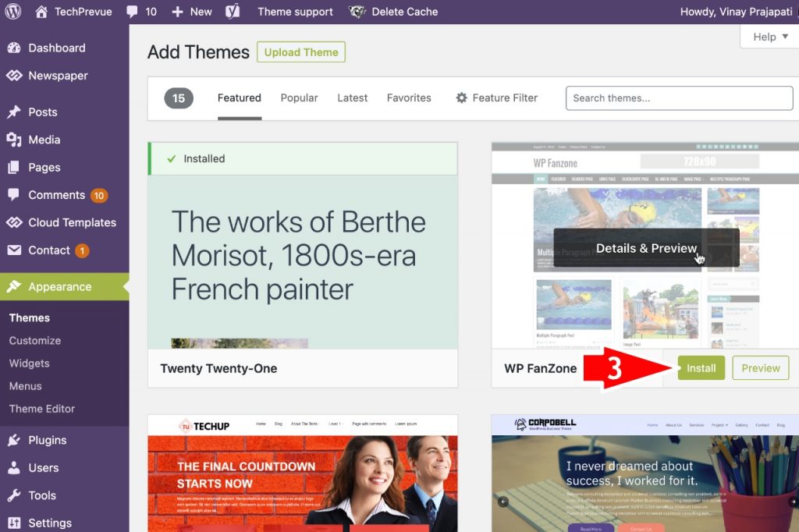
Task: Click the Twenty Twenty-One theme name
Action: pos(218,368)
